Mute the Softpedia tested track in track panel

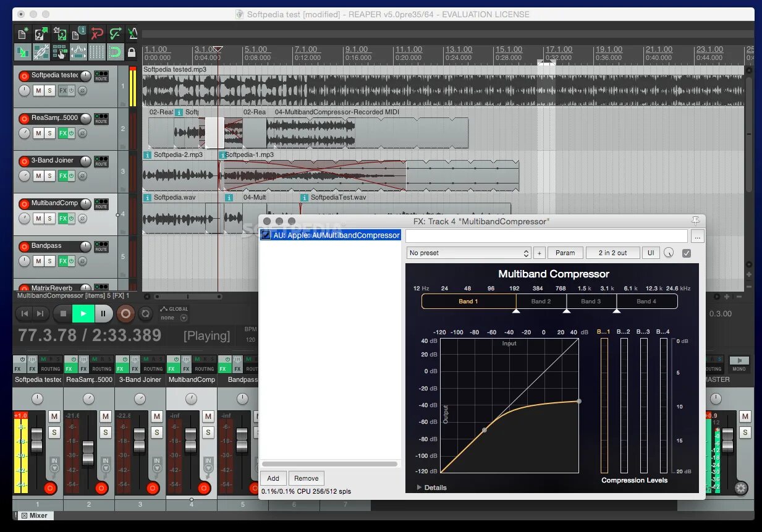point(38,91)
